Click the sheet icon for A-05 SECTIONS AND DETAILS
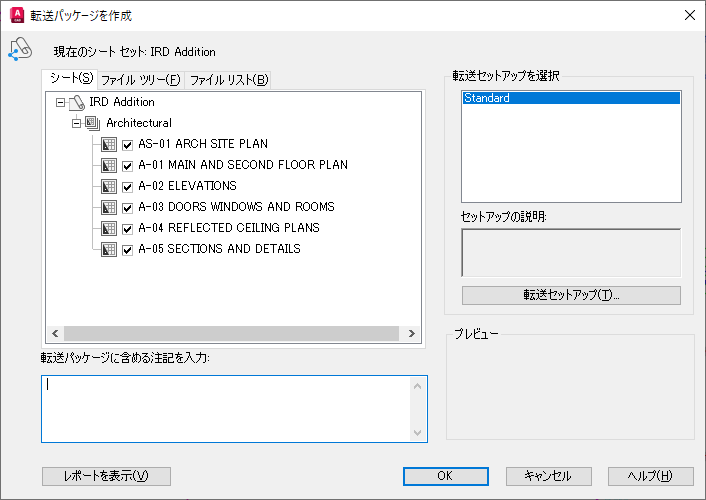706x500 pixels. [110, 249]
